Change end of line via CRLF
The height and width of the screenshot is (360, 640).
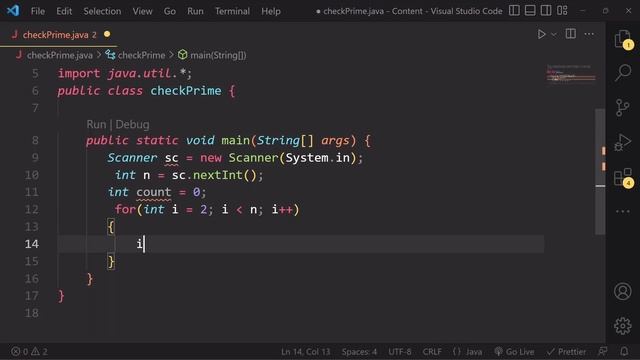click(432, 351)
